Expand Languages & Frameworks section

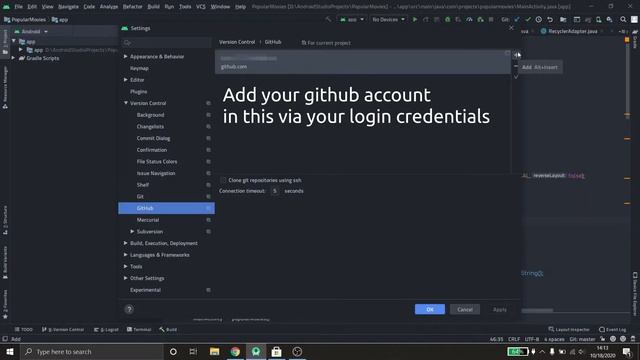pos(126,255)
